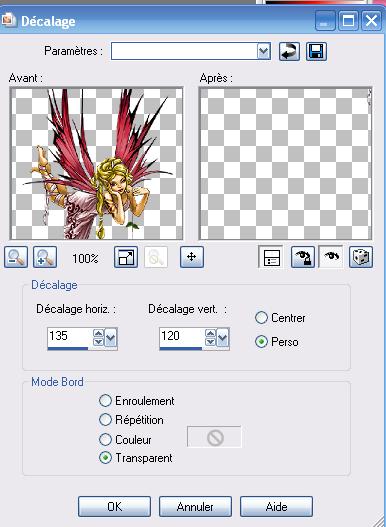
Task: Click the Paramètres label
Action: (x=74, y=51)
